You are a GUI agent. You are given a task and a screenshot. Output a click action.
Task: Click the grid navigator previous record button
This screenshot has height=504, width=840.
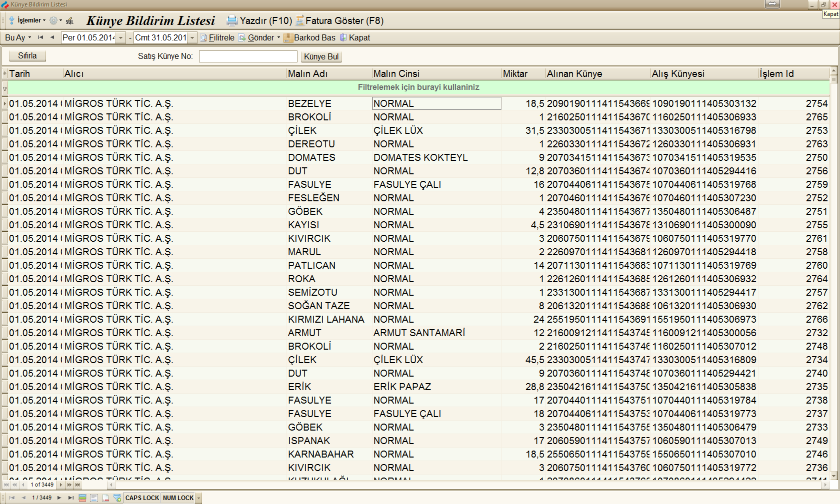pyautogui.click(x=23, y=485)
